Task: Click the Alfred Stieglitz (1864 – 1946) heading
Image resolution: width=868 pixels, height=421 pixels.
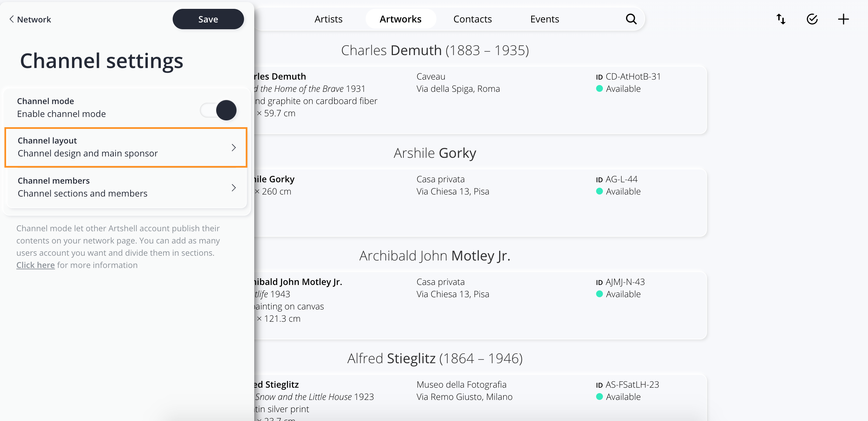Action: tap(435, 358)
